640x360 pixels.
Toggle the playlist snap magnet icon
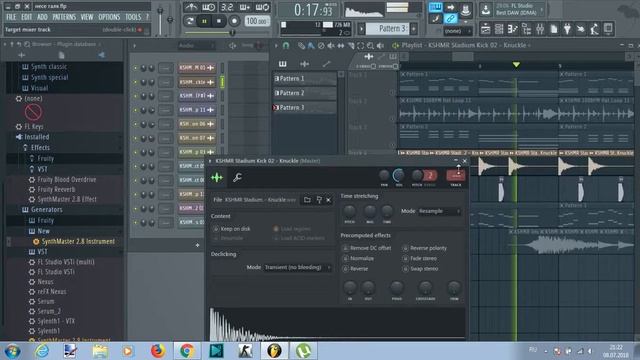pyautogui.click(x=286, y=45)
